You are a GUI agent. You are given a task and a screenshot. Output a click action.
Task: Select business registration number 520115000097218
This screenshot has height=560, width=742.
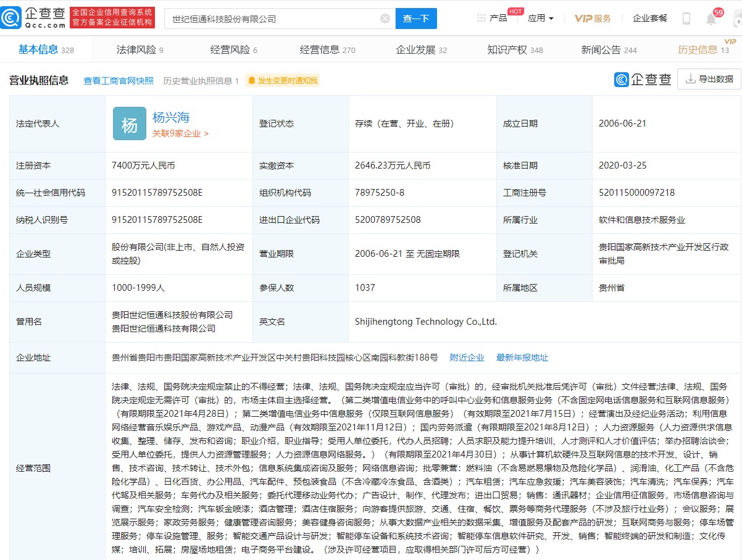point(636,193)
